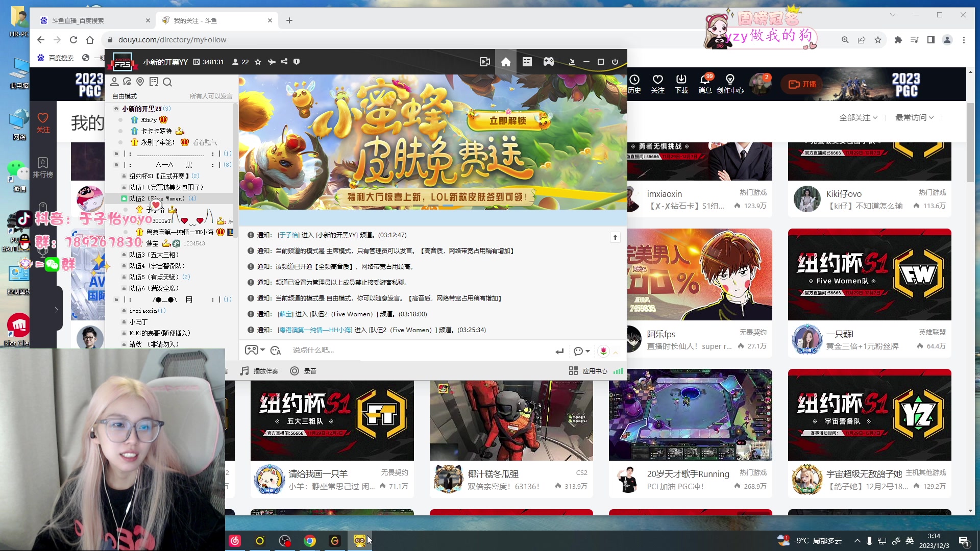The image size is (980, 551).
Task: Open 应用中心 app center
Action: pyautogui.click(x=588, y=371)
